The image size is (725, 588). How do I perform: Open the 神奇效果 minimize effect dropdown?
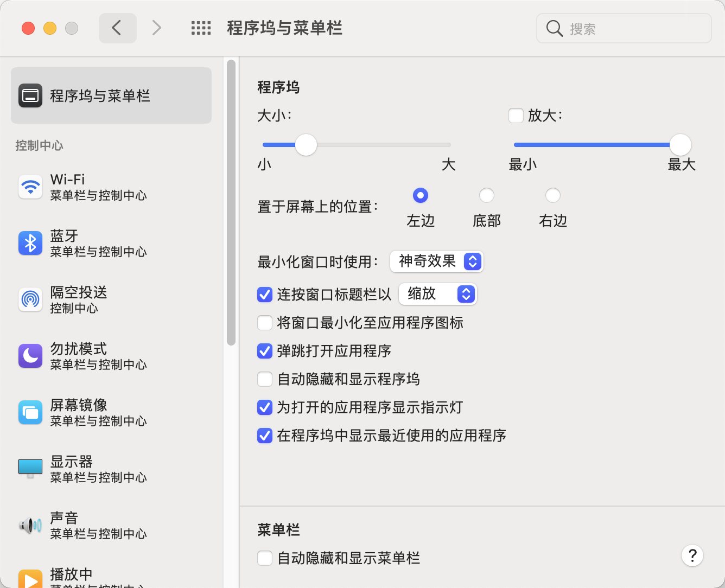click(x=436, y=261)
